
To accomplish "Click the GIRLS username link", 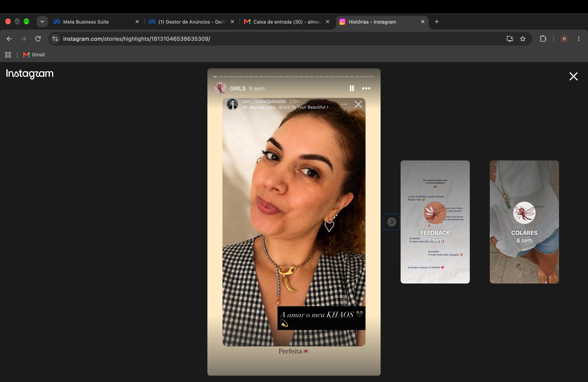I will pyautogui.click(x=237, y=88).
